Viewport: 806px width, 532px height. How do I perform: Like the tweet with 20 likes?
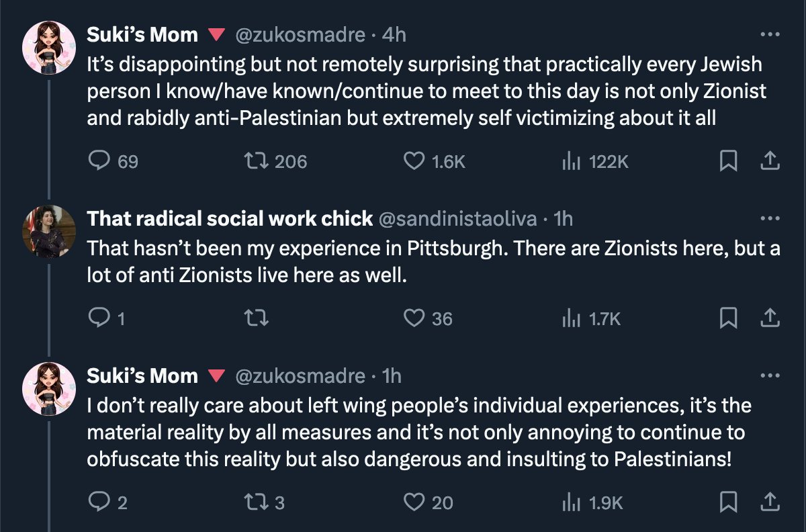414,502
